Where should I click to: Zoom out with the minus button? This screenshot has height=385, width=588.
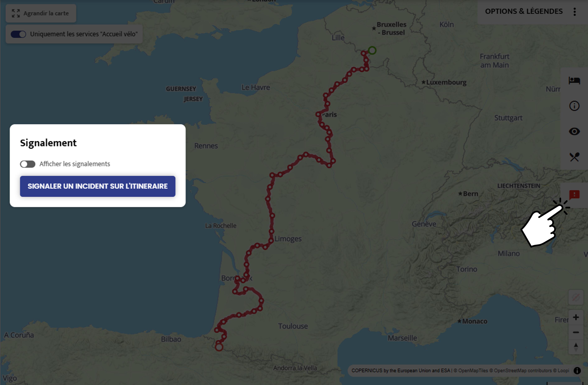coord(576,332)
